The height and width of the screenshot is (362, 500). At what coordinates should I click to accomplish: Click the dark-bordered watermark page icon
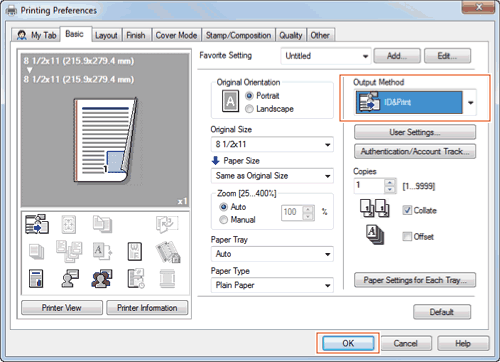135,251
